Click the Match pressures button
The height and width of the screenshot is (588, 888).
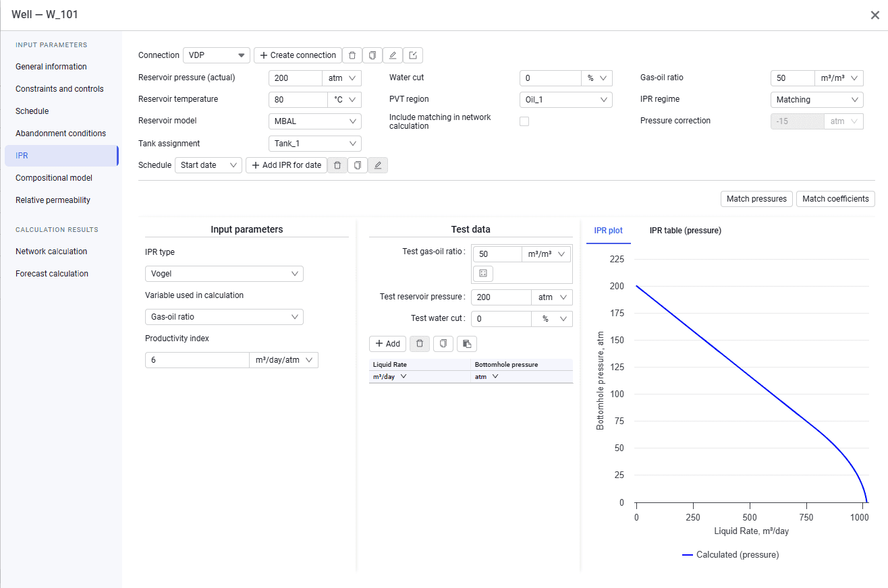(x=756, y=199)
